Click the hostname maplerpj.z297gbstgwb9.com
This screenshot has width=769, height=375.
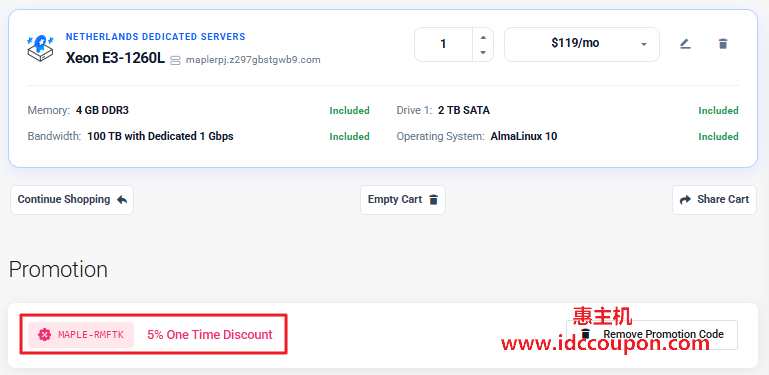pyautogui.click(x=253, y=60)
